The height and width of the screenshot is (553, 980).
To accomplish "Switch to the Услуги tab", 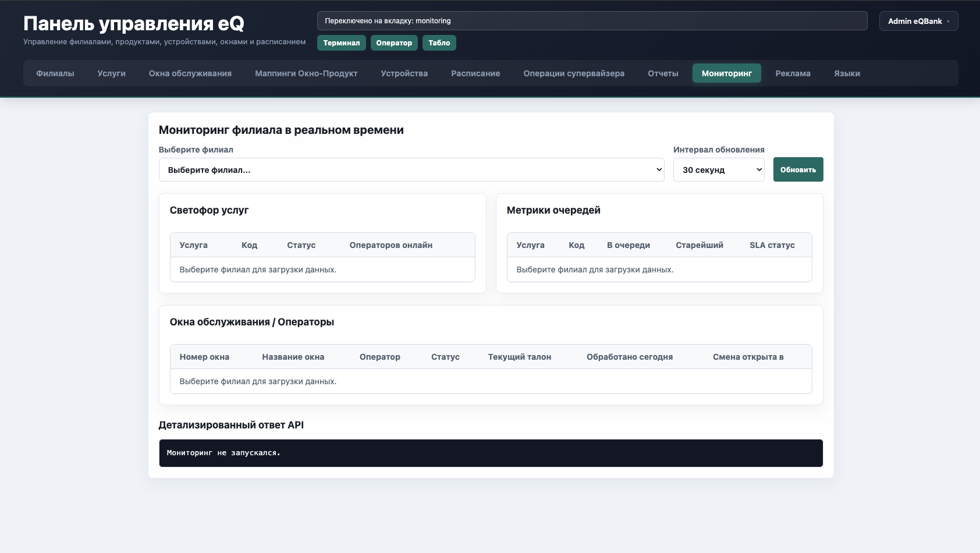I will click(x=112, y=73).
